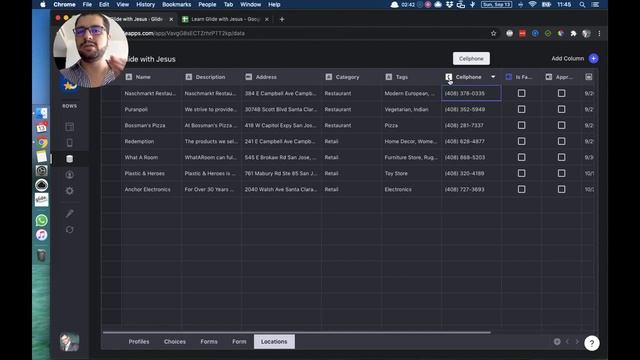Switch to the Choices sheet tab
640x360 pixels.
tap(175, 342)
